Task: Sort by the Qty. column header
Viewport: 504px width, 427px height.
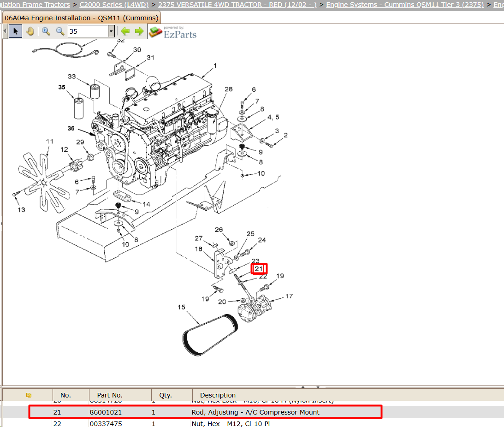Action: 166,395
